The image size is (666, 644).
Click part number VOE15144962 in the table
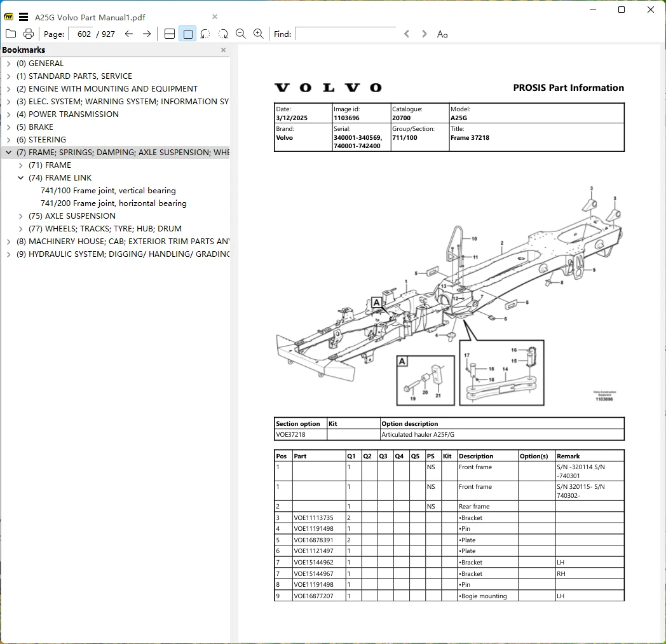[313, 563]
